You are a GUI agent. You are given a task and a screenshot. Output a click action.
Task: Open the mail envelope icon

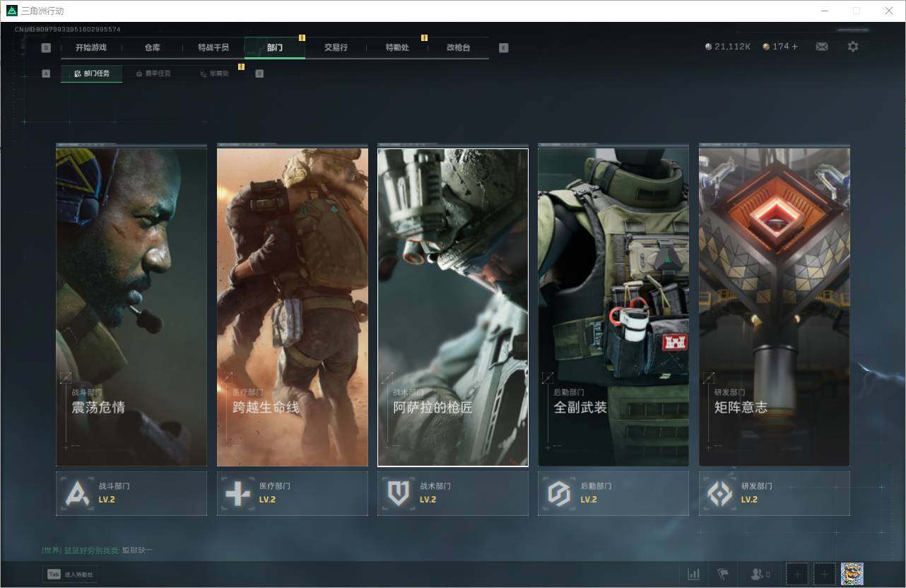pyautogui.click(x=822, y=47)
